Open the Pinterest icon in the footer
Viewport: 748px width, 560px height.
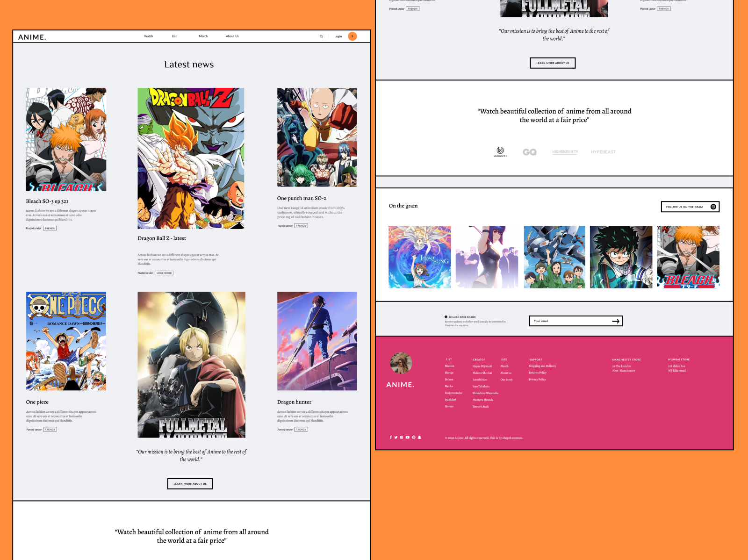pyautogui.click(x=414, y=438)
